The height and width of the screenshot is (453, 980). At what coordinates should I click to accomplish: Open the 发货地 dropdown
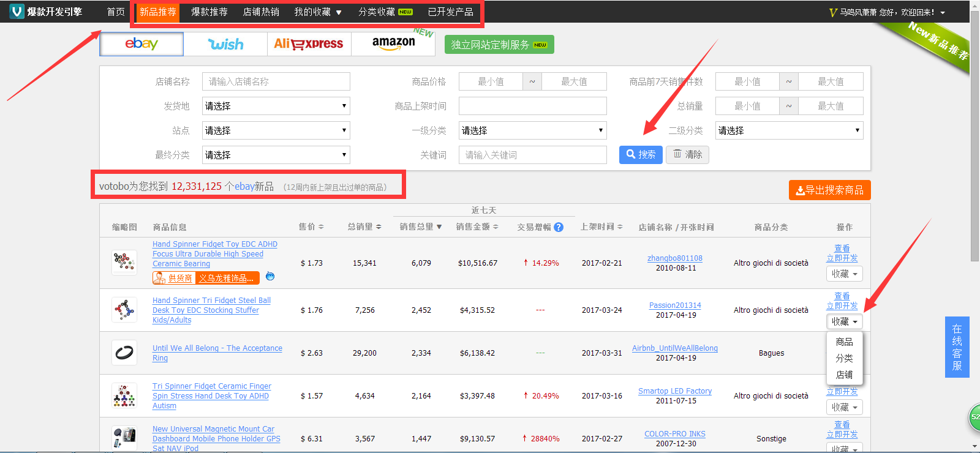click(276, 106)
